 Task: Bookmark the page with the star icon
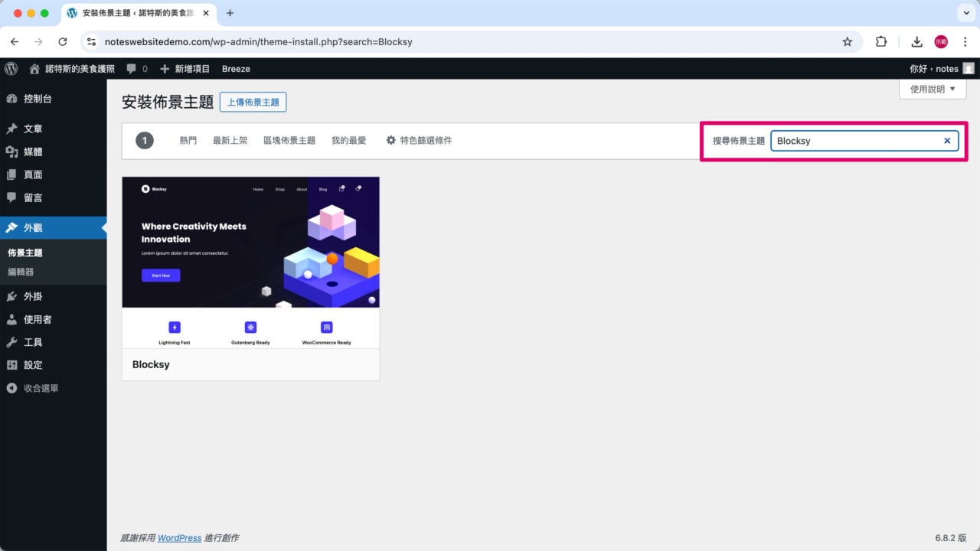(848, 42)
